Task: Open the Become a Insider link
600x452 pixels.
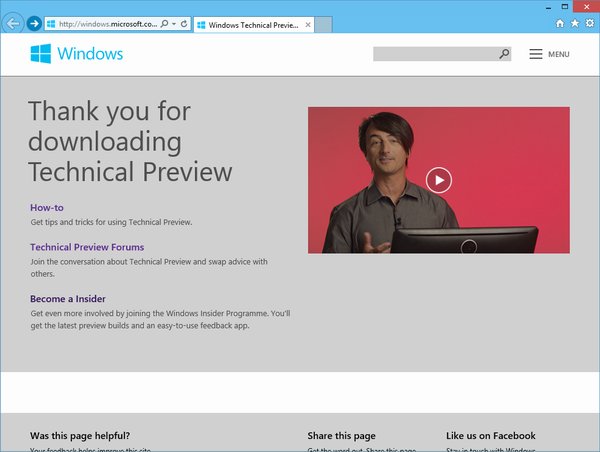Action: (68, 299)
